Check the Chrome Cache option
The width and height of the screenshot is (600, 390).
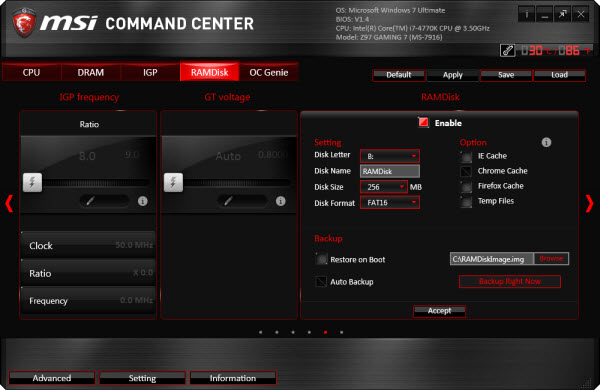coord(466,171)
